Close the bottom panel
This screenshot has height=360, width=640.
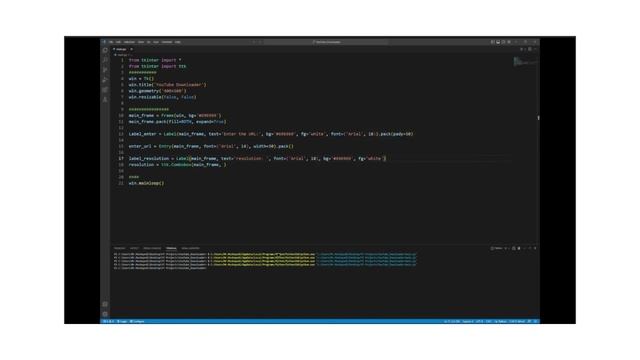tap(535, 248)
